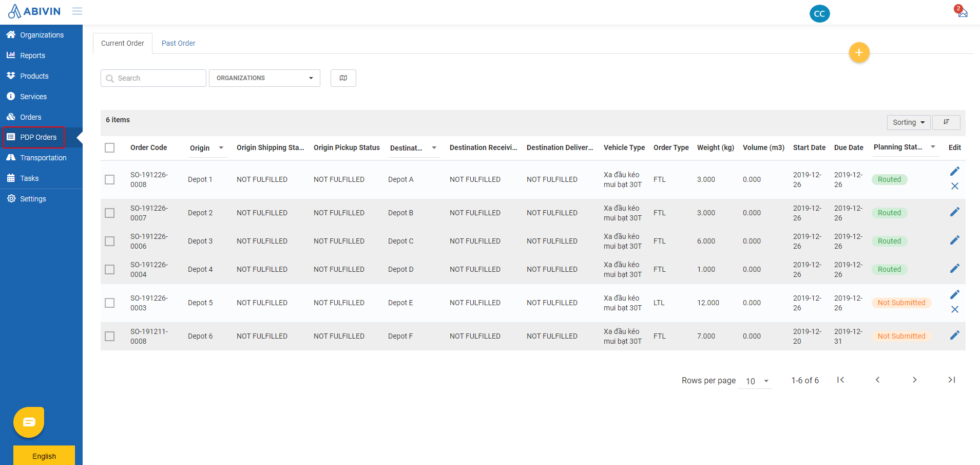This screenshot has width=980, height=465.
Task: Go to the last page
Action: [951, 380]
